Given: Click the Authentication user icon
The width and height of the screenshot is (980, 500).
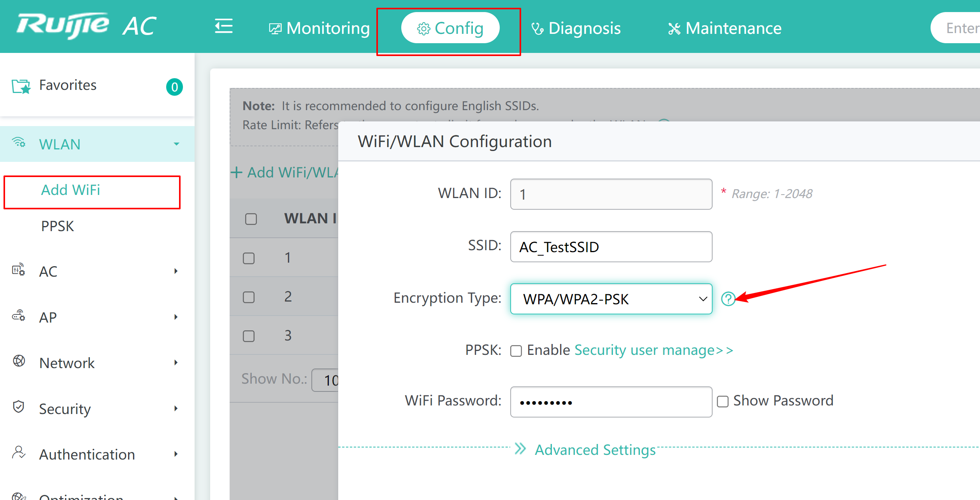Looking at the screenshot, I should tap(19, 453).
